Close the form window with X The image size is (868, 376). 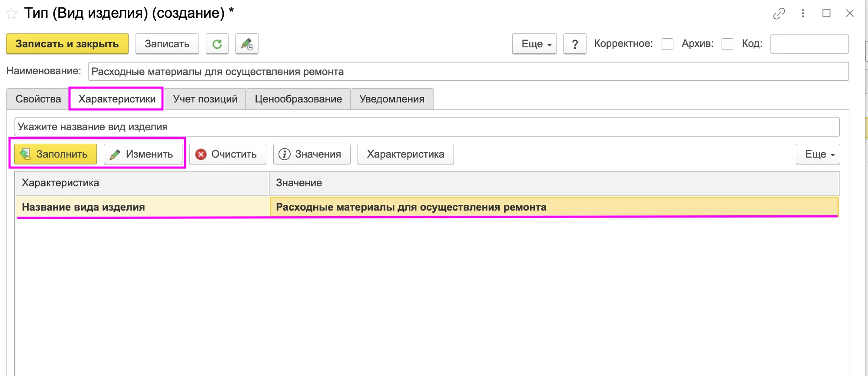pos(850,13)
